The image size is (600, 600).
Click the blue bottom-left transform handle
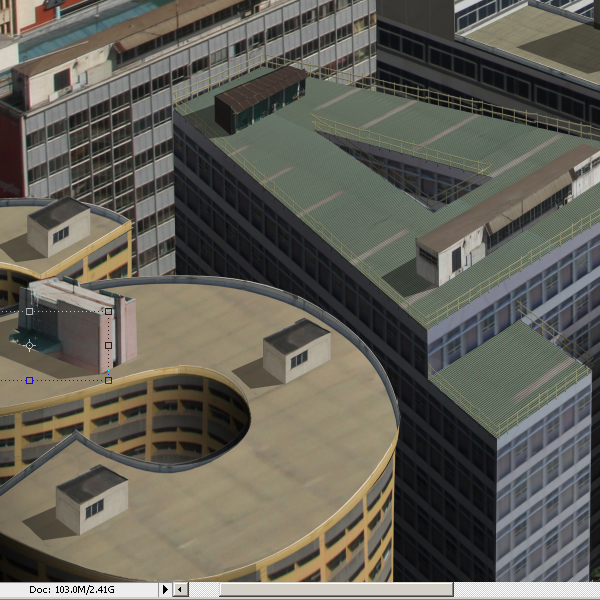[x=29, y=380]
